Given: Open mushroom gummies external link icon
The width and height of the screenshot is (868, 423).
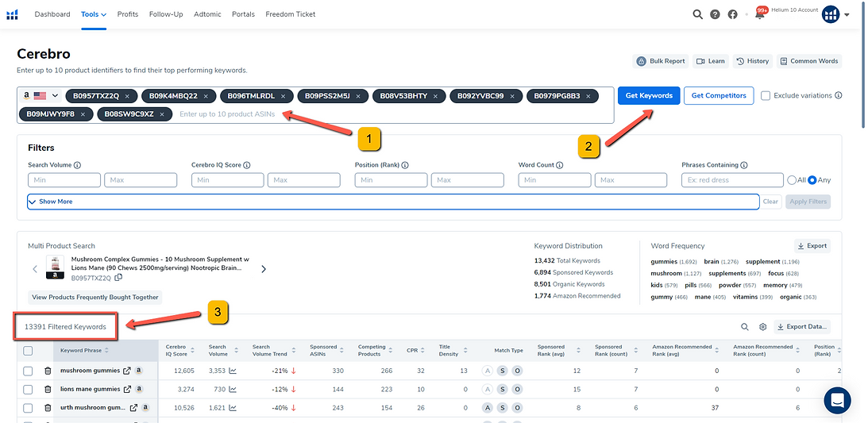Looking at the screenshot, I should pyautogui.click(x=125, y=371).
